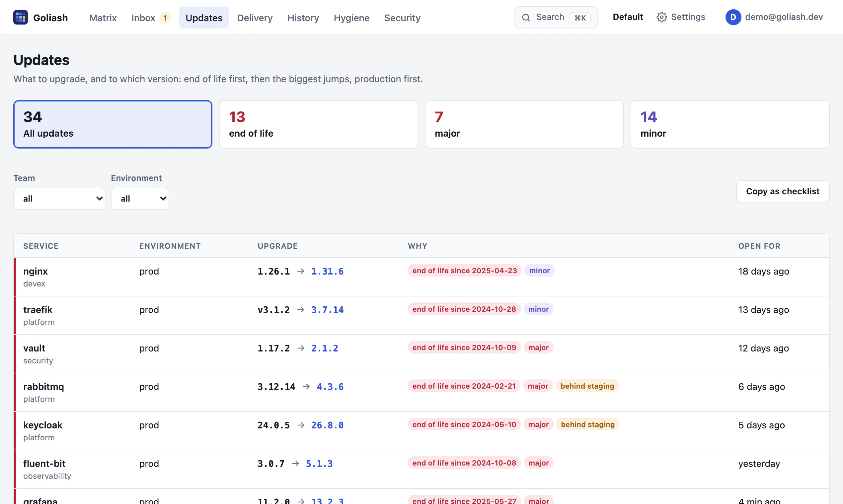
Task: Click keycloak target version 26.8.0
Action: [327, 425]
